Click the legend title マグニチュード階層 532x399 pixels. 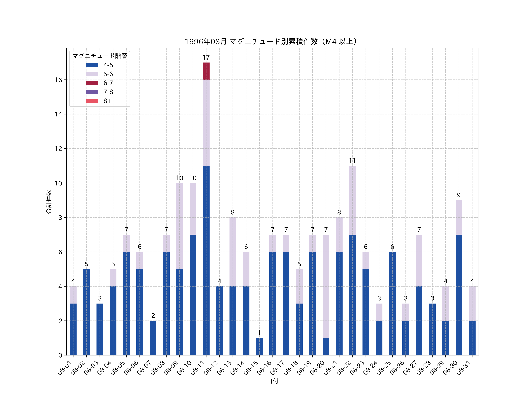click(x=100, y=56)
